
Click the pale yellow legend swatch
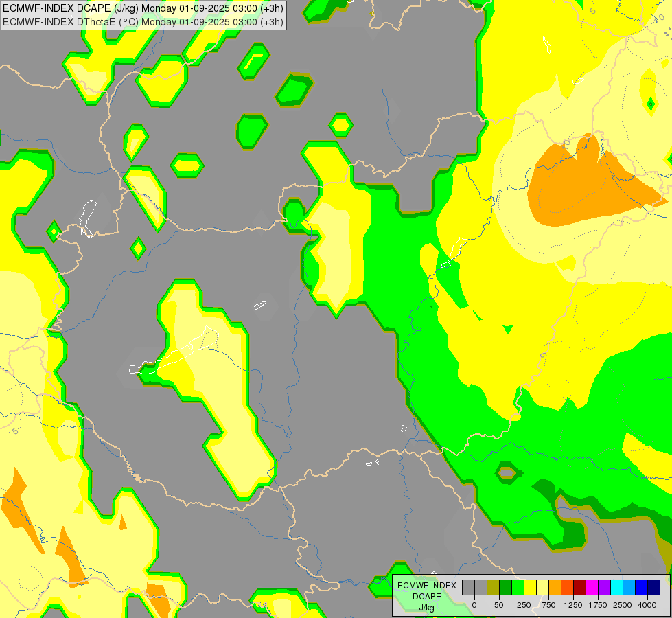[x=542, y=587]
